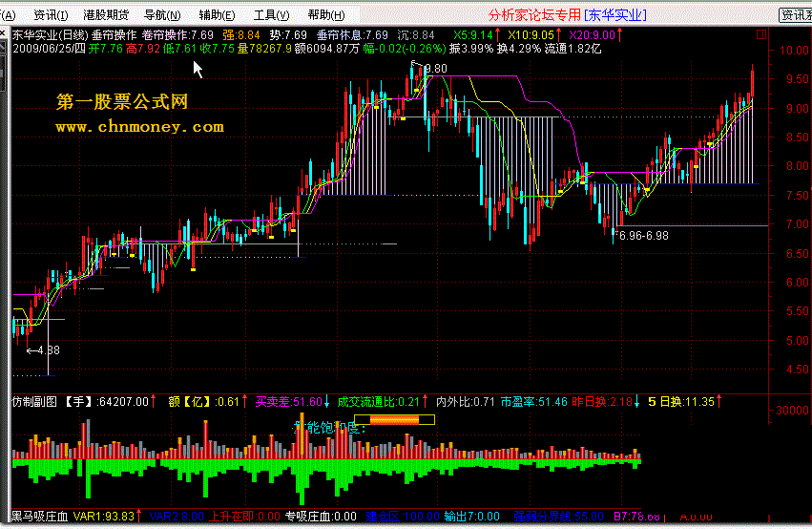Screen dimensions: 812x529
Task: Click the VAR1:93.83 value
Action: coord(104,516)
